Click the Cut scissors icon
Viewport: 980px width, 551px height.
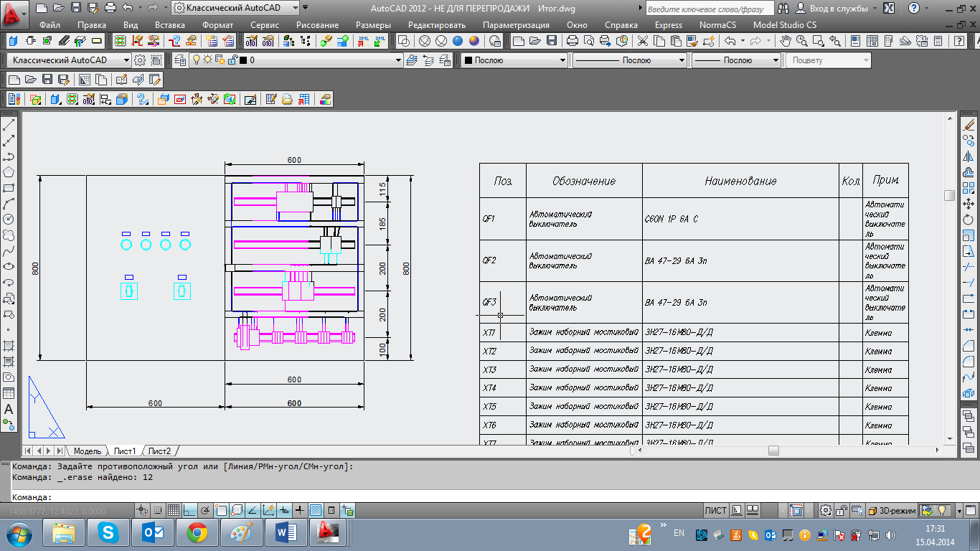[642, 41]
